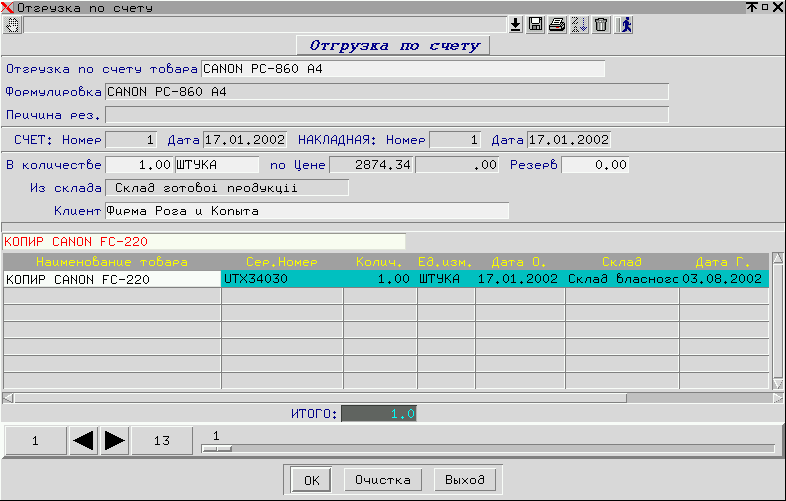
Task: Click column header Ед.изм.
Action: [446, 262]
